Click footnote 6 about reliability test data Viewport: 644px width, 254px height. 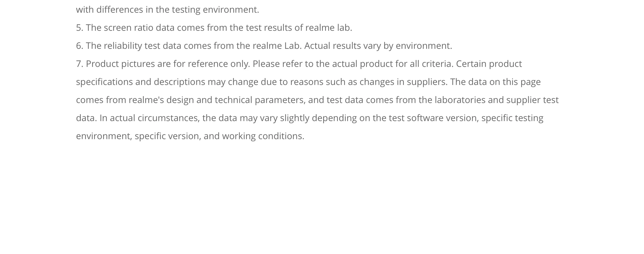(x=264, y=46)
